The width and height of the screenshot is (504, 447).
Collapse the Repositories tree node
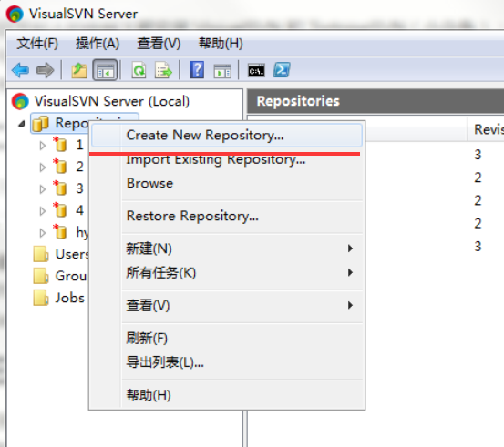[22, 124]
